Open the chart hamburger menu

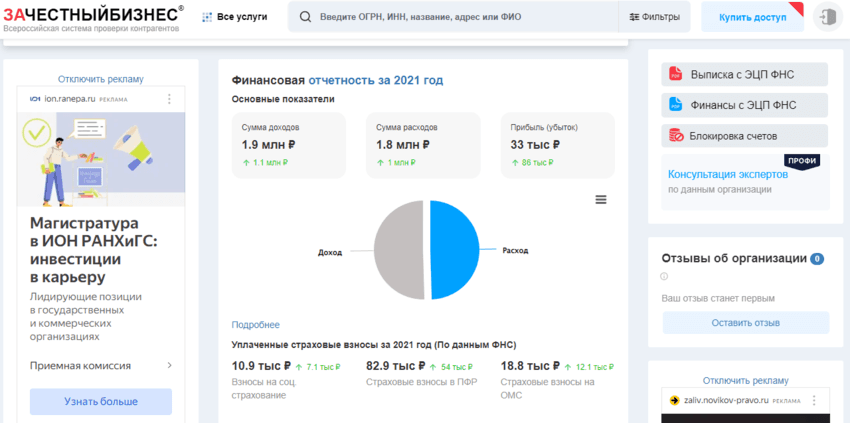(601, 200)
